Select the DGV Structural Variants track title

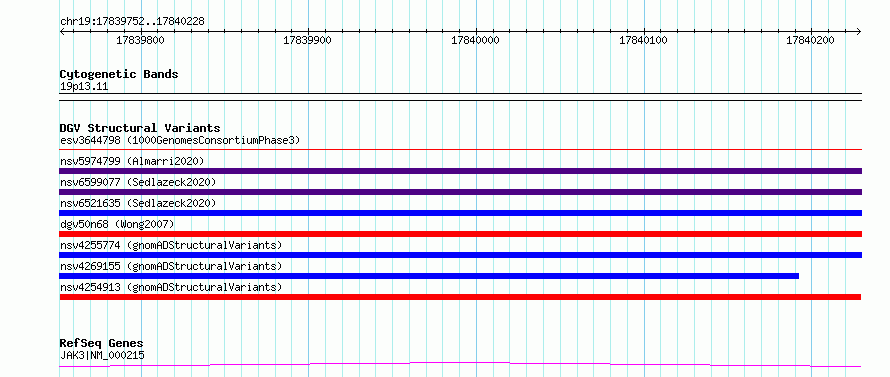[140, 128]
